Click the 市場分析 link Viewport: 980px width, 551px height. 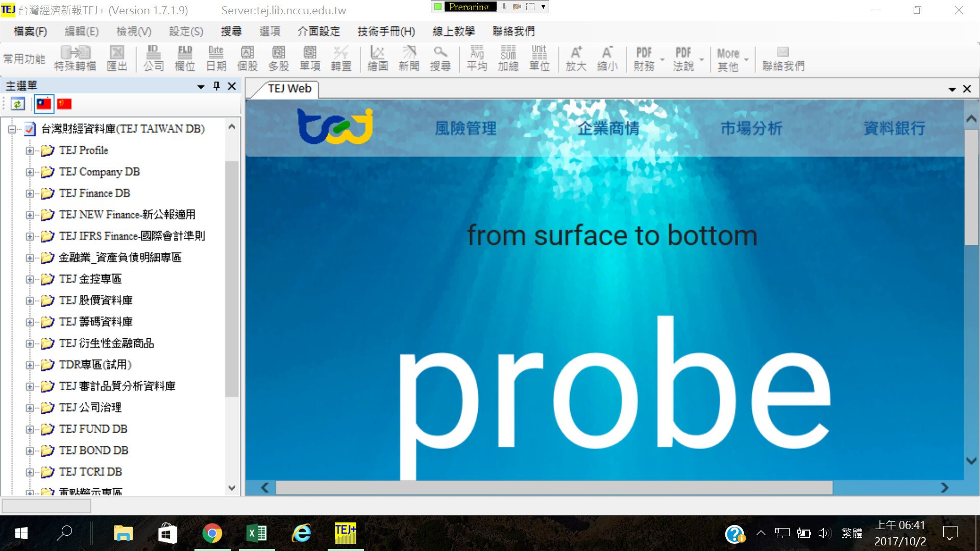[751, 128]
